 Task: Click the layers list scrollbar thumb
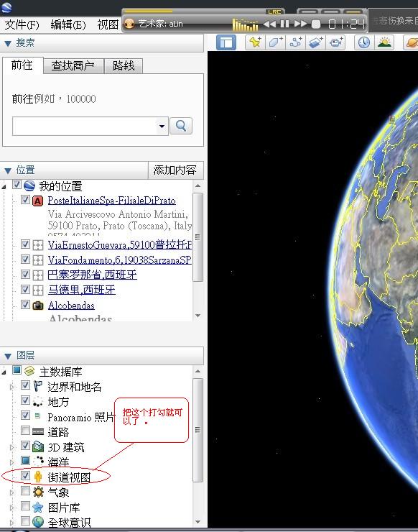coord(198,429)
